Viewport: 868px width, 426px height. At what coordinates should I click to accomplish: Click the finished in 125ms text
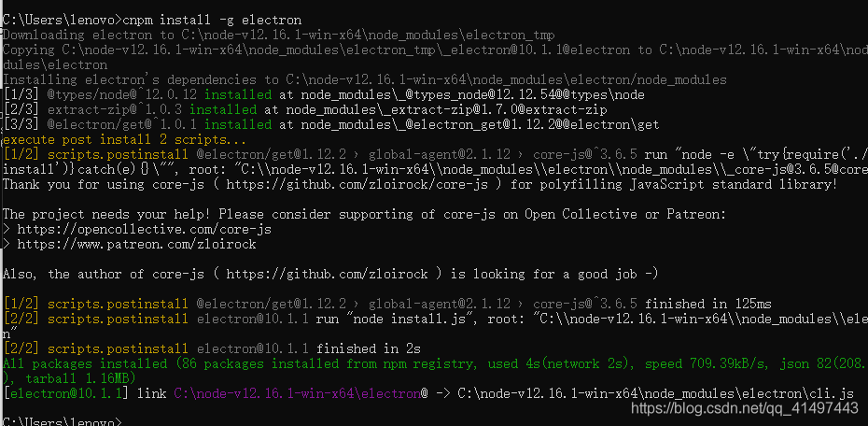tap(708, 305)
